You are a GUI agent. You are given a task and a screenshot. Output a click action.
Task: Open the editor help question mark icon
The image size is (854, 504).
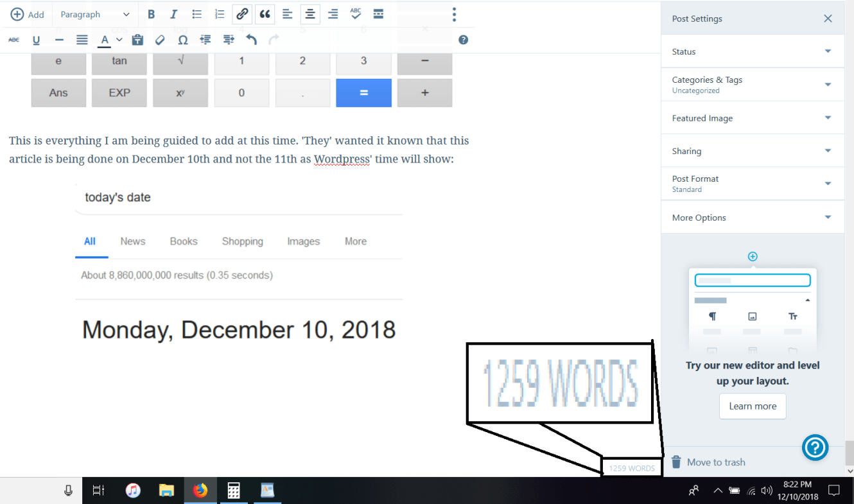(x=463, y=39)
